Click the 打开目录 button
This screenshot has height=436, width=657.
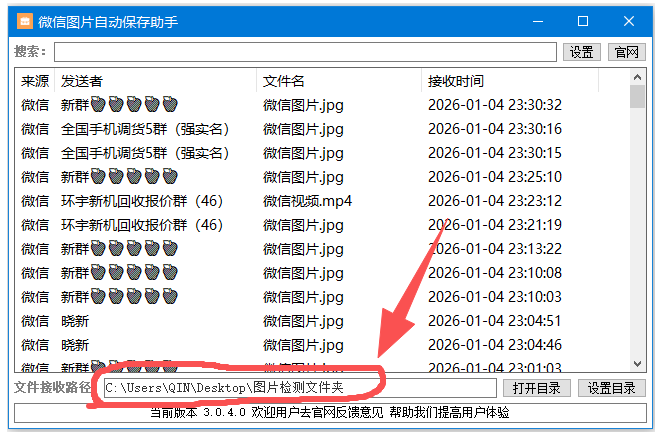click(x=536, y=388)
